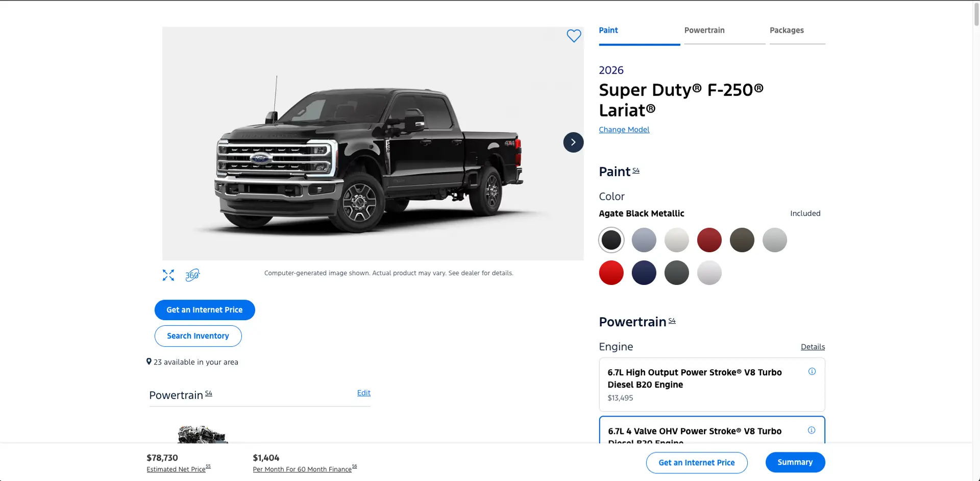Pick the red paint color swatch
980x481 pixels.
611,273
